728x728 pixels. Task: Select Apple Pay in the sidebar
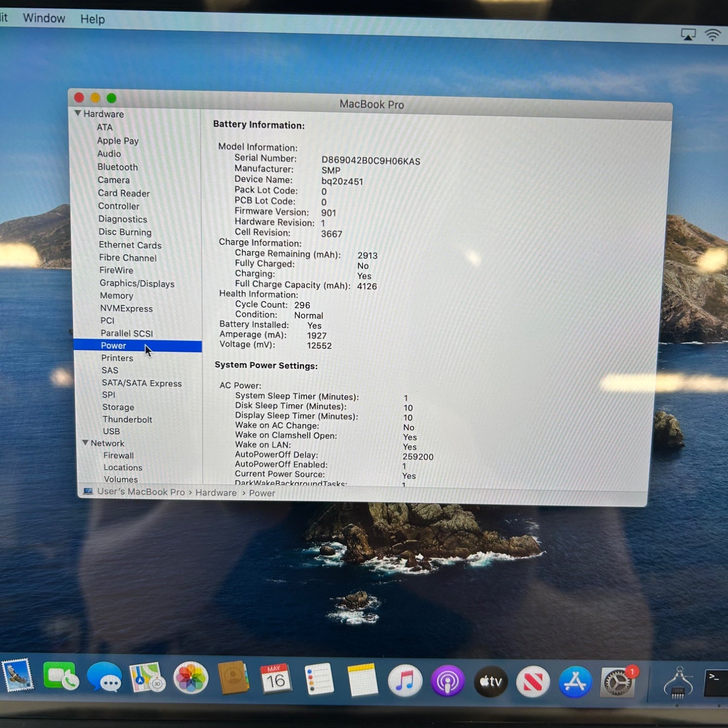pyautogui.click(x=118, y=141)
